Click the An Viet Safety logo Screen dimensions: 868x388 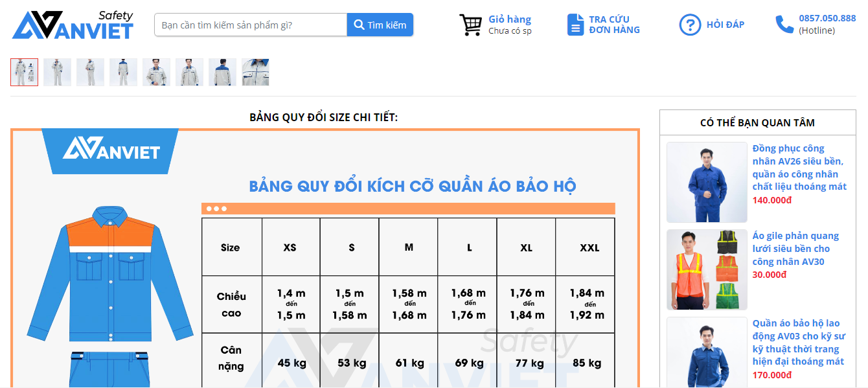point(73,25)
